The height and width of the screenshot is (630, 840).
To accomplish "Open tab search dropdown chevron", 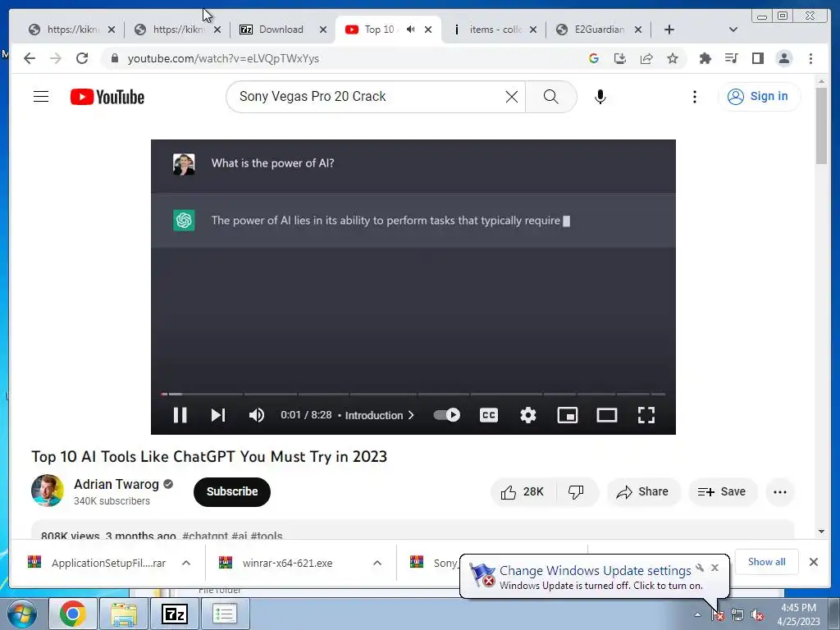I will click(x=733, y=30).
